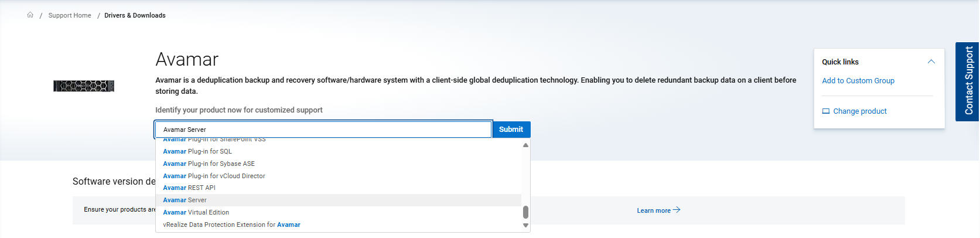Click the Avamar server product thumbnail
This screenshot has width=980, height=238.
(x=84, y=86)
